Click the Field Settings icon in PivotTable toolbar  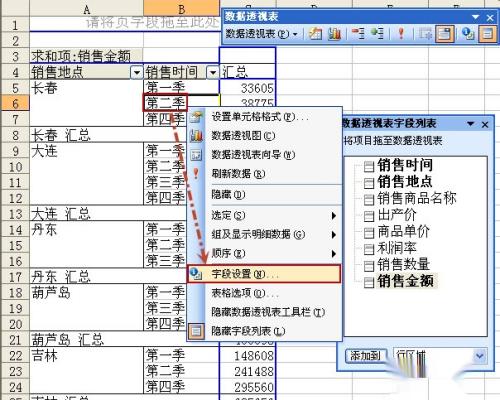click(x=468, y=34)
